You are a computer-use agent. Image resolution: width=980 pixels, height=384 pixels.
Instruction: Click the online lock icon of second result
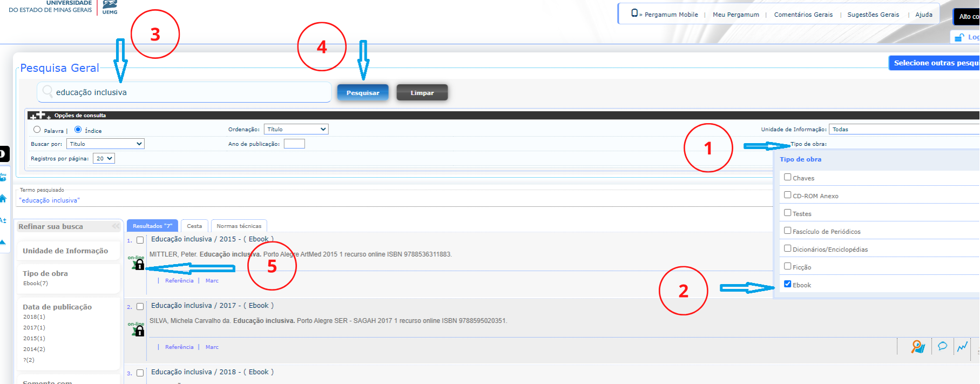(x=139, y=331)
